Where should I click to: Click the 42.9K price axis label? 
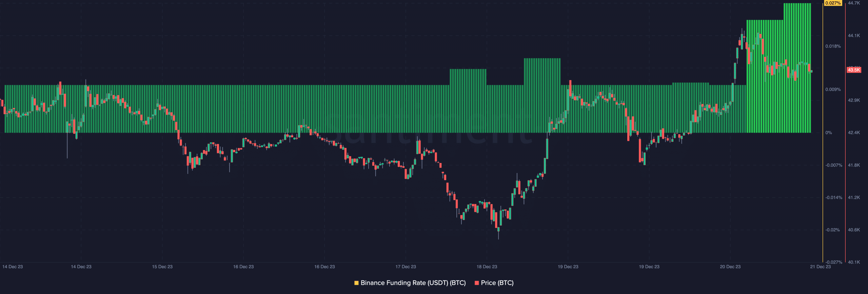(854, 100)
